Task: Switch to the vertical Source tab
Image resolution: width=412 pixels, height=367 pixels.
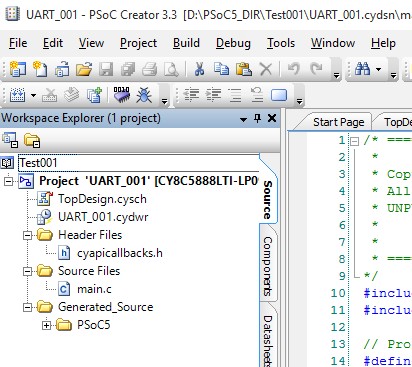Action: pyautogui.click(x=268, y=200)
